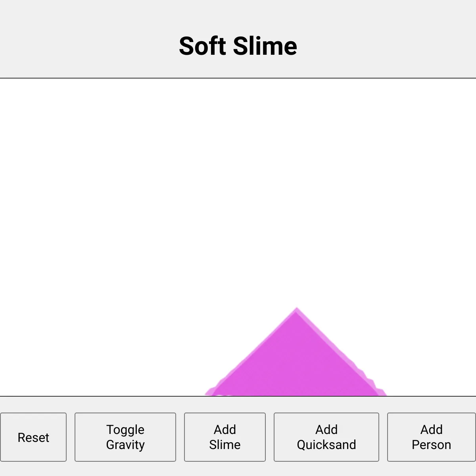Viewport: 476px width, 476px height.
Task: Click the Reset button
Action: coord(33,437)
